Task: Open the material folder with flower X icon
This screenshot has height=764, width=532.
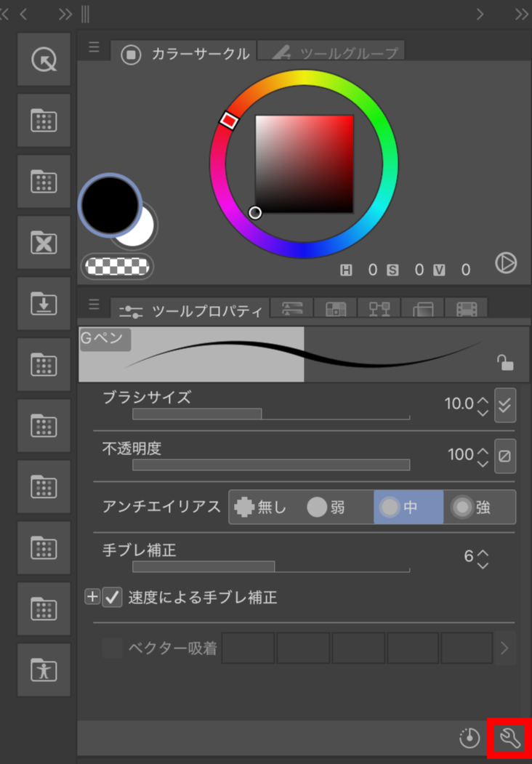Action: [44, 243]
